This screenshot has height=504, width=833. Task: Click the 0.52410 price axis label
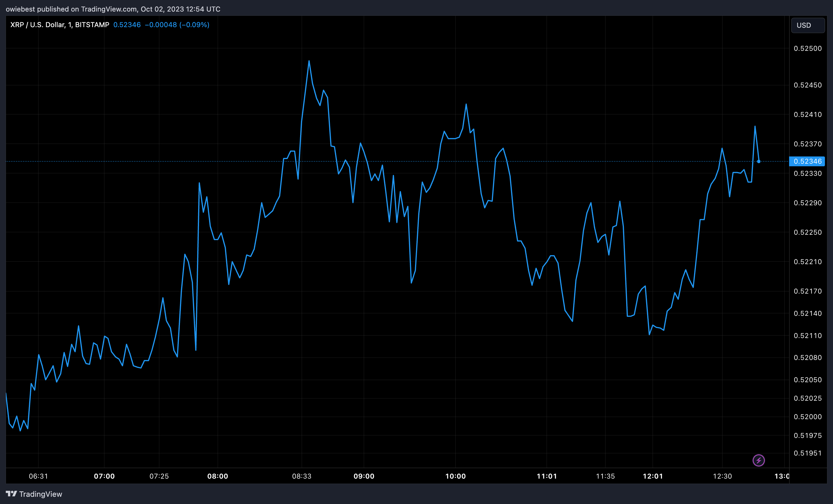click(808, 115)
